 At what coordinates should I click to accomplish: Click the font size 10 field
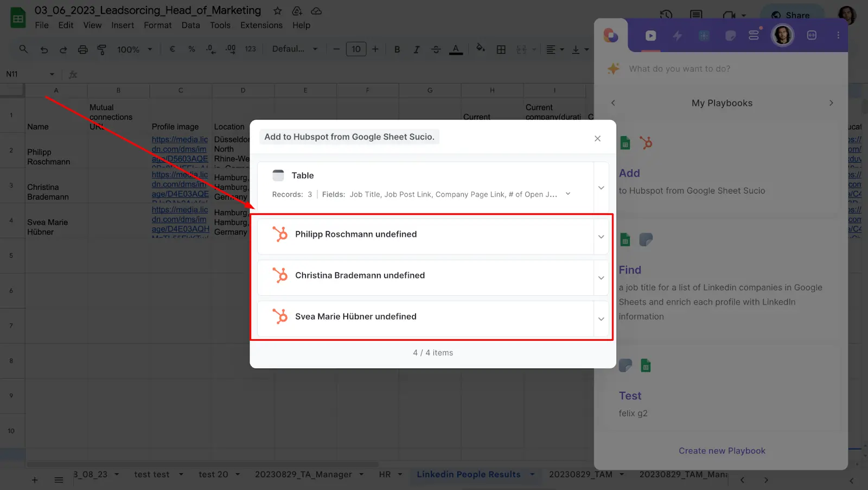tap(356, 49)
